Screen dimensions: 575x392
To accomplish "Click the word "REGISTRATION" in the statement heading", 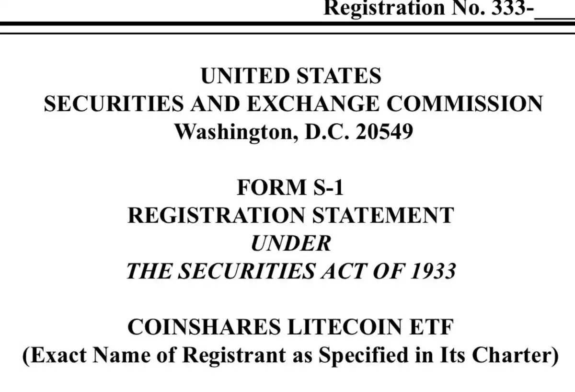I will tap(218, 215).
